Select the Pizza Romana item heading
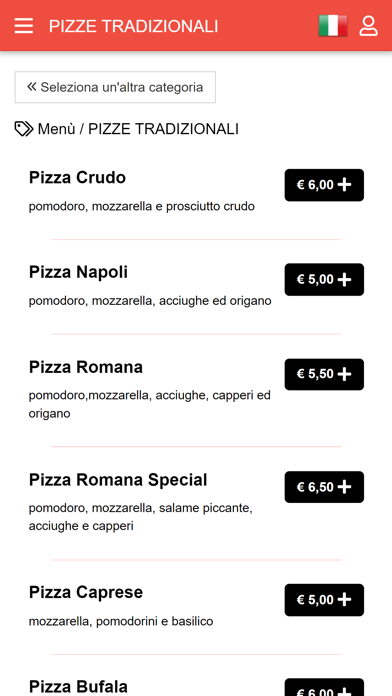The height and width of the screenshot is (696, 392). coord(86,367)
